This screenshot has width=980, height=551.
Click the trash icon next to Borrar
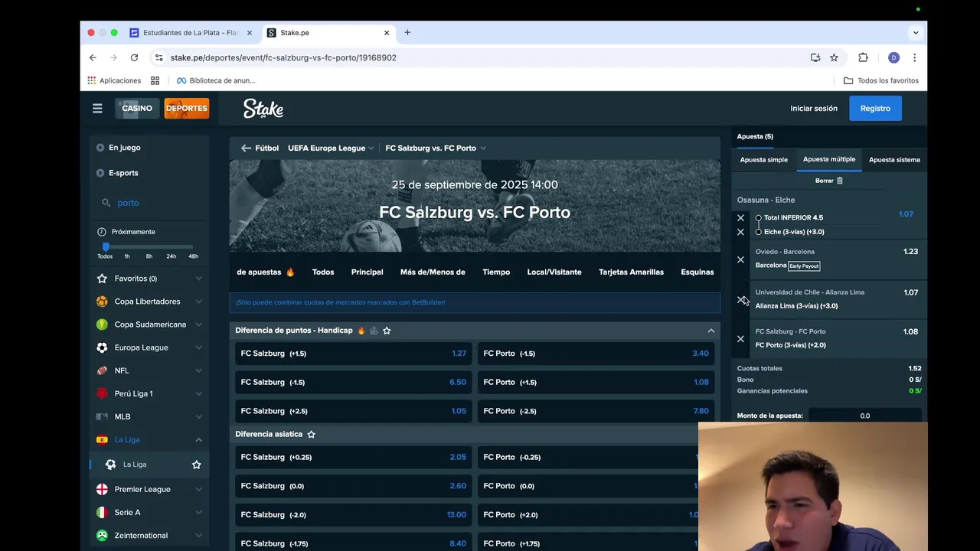click(839, 181)
